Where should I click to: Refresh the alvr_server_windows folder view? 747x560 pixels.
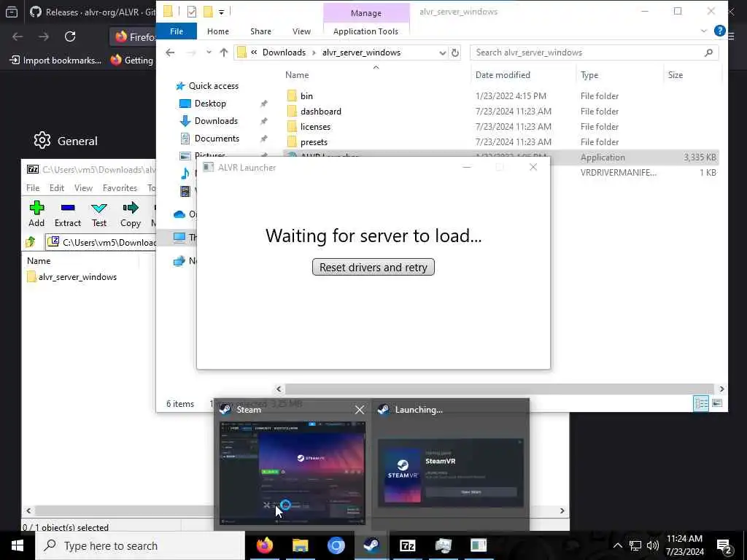pos(455,52)
